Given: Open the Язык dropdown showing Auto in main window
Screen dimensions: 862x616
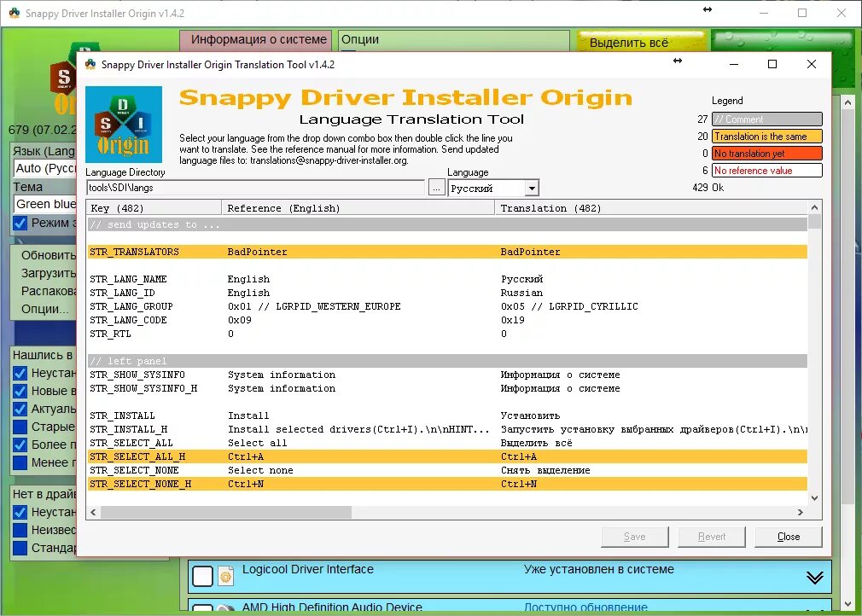Looking at the screenshot, I should [45, 168].
